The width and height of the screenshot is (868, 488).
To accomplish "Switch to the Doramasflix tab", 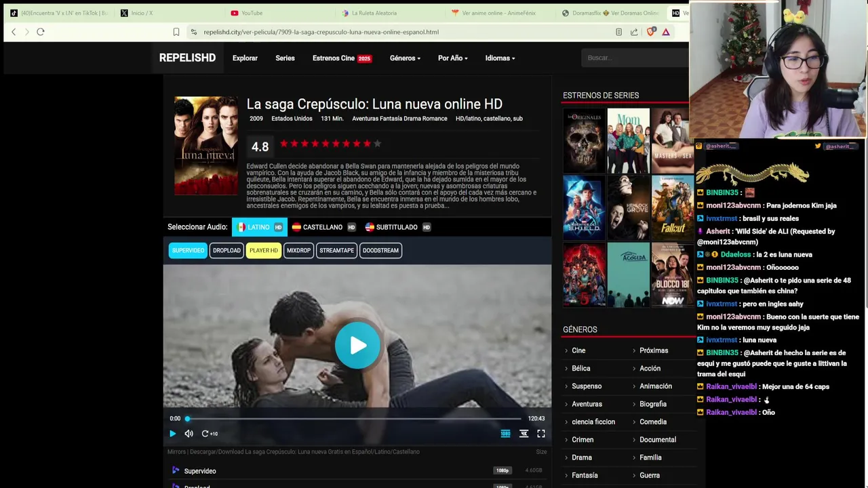I will click(x=610, y=13).
